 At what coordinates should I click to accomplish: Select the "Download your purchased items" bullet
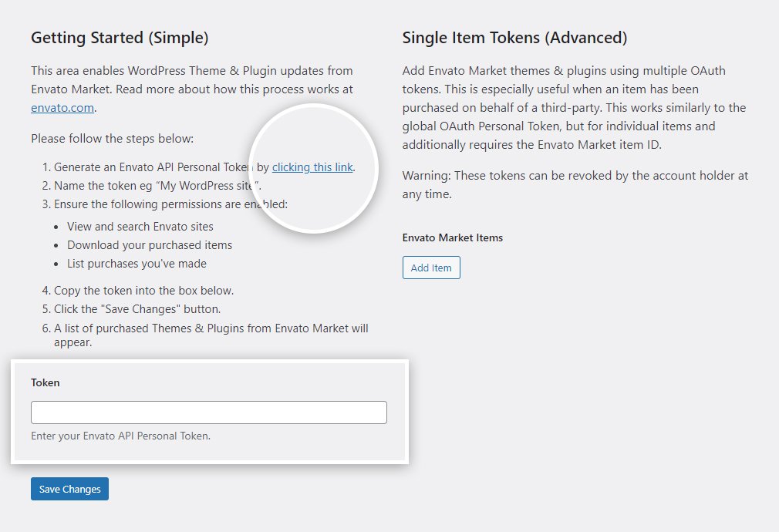(x=150, y=245)
